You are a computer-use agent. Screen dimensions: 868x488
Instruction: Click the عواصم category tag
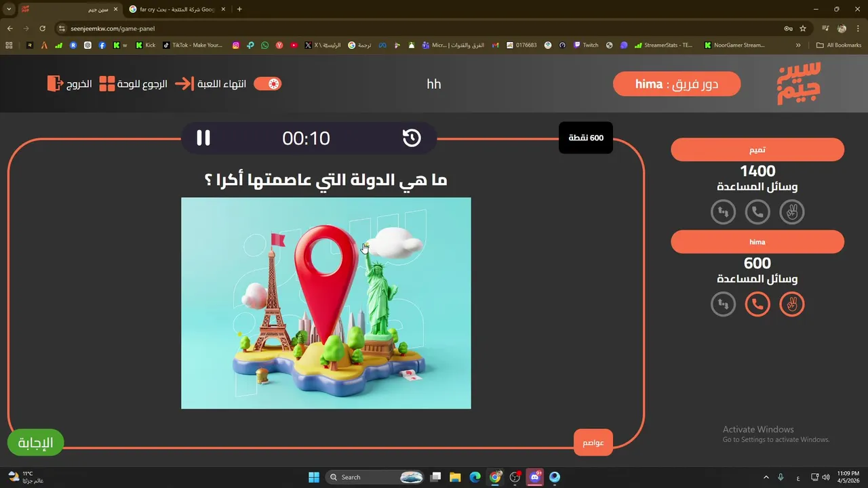click(593, 443)
